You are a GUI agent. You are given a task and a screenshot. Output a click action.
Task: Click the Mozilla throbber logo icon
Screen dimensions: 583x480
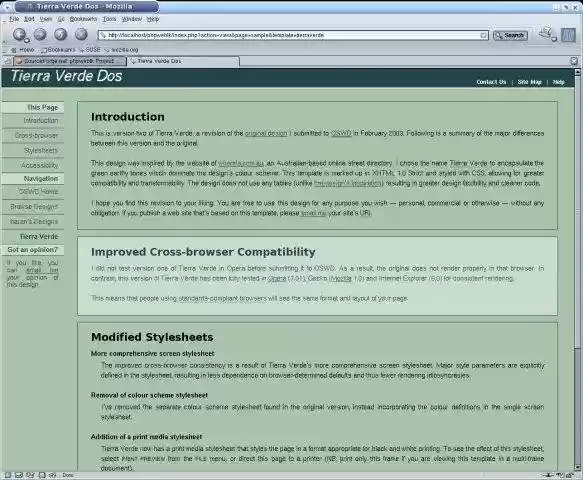point(568,35)
